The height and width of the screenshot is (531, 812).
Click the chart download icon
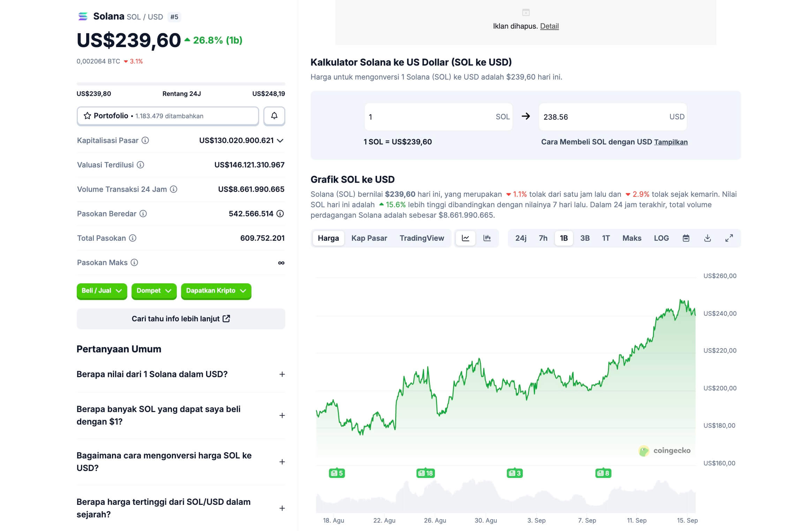(x=707, y=238)
